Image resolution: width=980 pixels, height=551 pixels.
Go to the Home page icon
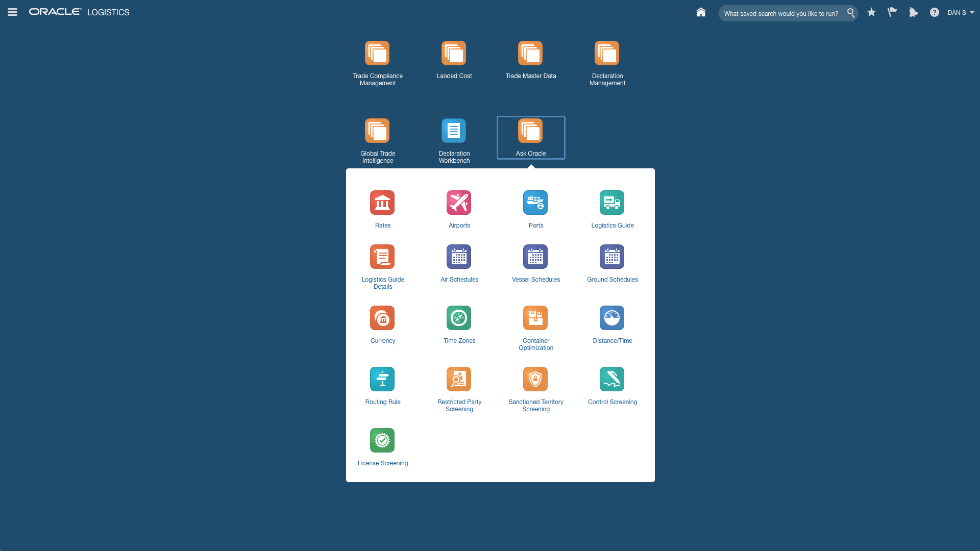click(x=701, y=12)
